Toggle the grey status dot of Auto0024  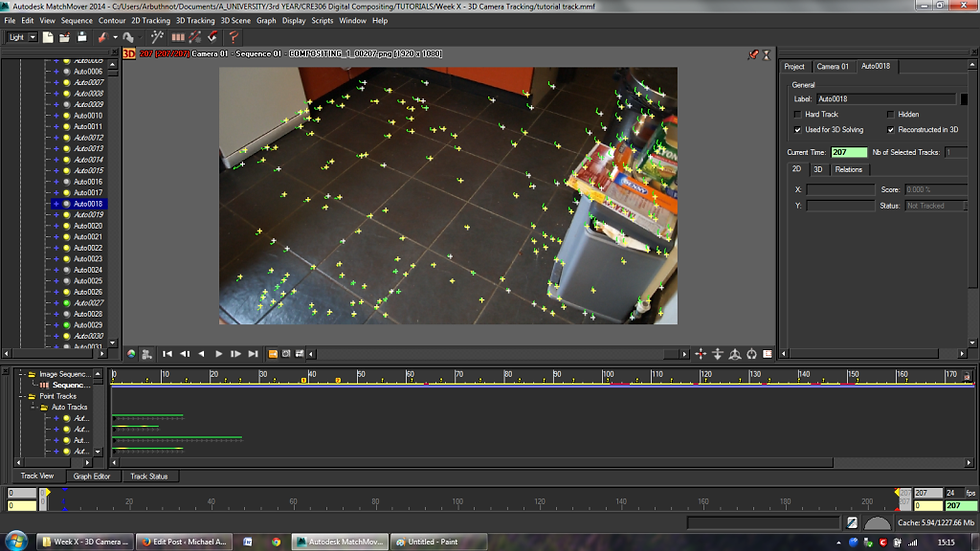click(x=67, y=270)
